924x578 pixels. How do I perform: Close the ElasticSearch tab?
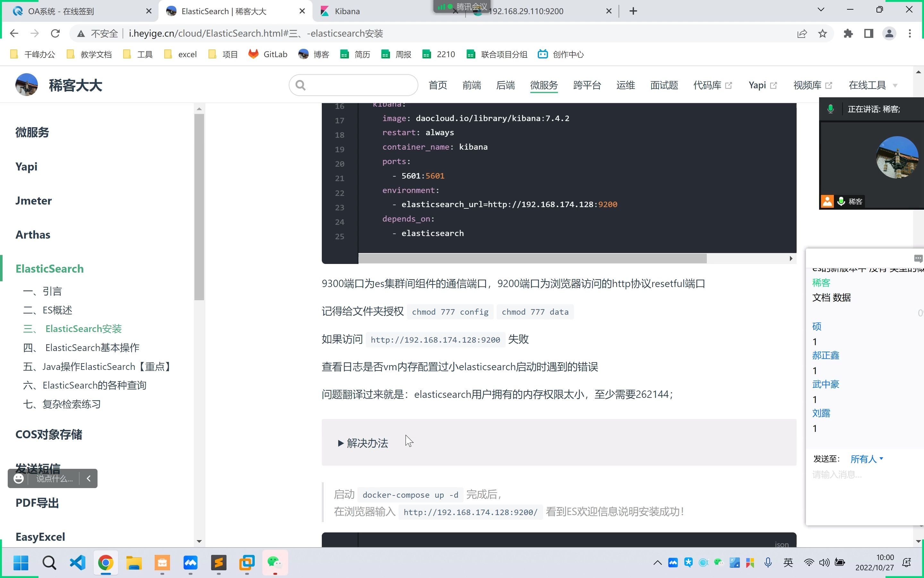tap(302, 11)
